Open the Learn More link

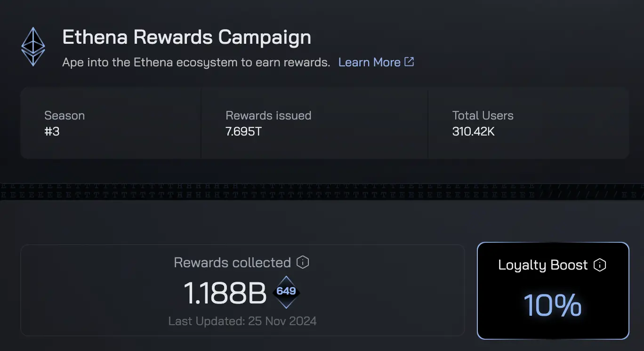pyautogui.click(x=369, y=62)
